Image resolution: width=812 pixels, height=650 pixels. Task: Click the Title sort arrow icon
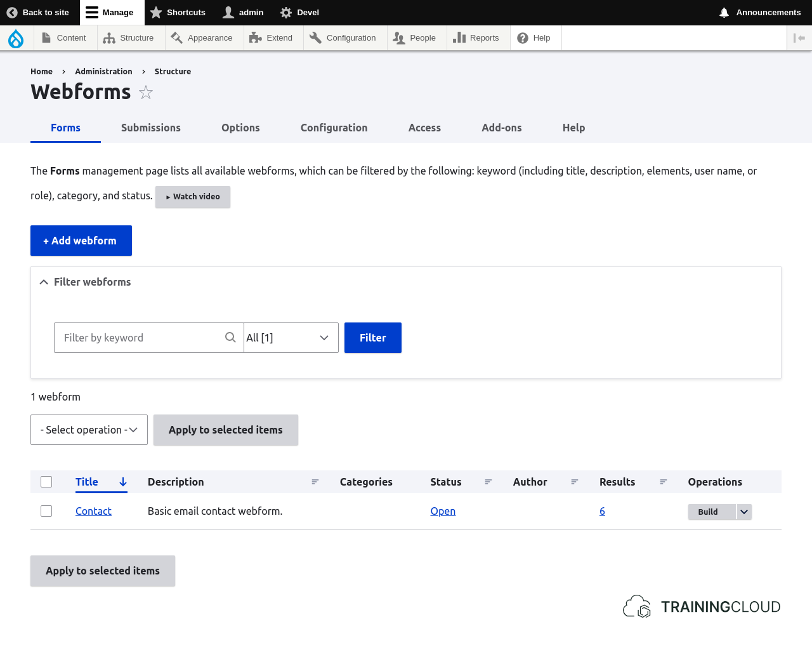pyautogui.click(x=123, y=482)
